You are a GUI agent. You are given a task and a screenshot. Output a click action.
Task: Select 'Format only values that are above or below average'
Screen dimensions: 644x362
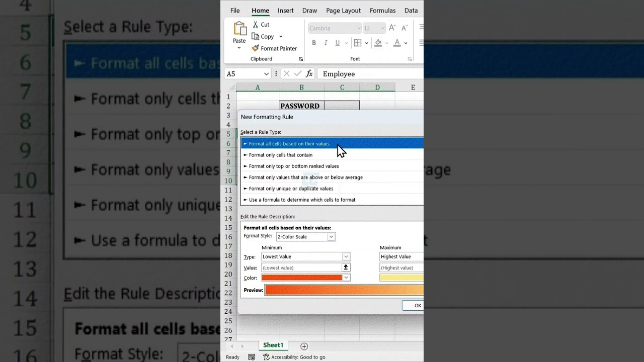point(333,177)
